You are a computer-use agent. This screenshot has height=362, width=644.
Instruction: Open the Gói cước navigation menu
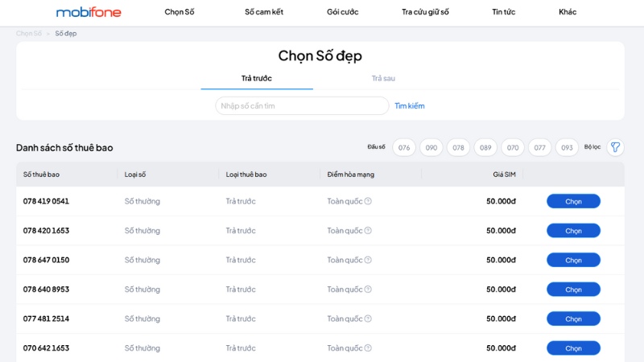342,12
